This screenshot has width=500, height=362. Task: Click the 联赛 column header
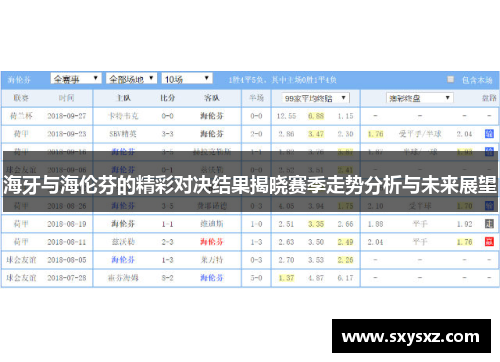(21, 98)
